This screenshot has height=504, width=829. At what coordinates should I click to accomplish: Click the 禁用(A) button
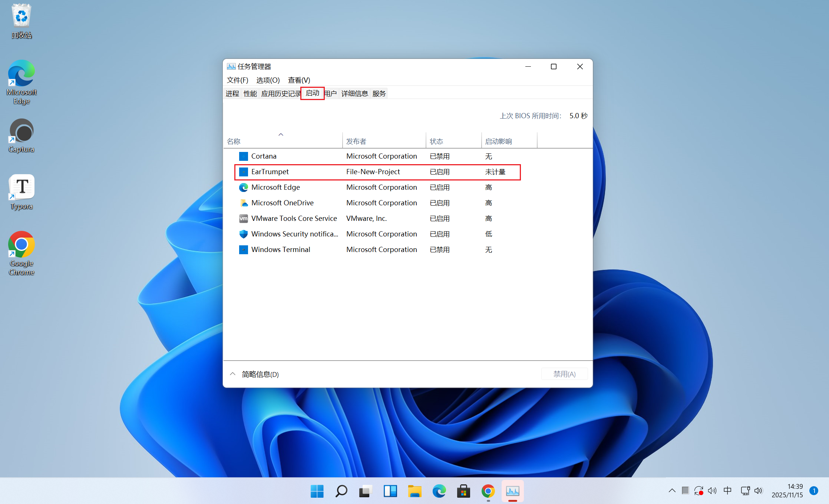coord(564,374)
